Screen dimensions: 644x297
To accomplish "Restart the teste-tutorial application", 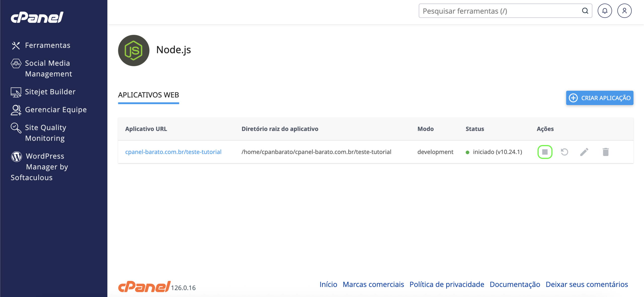I will pyautogui.click(x=564, y=152).
